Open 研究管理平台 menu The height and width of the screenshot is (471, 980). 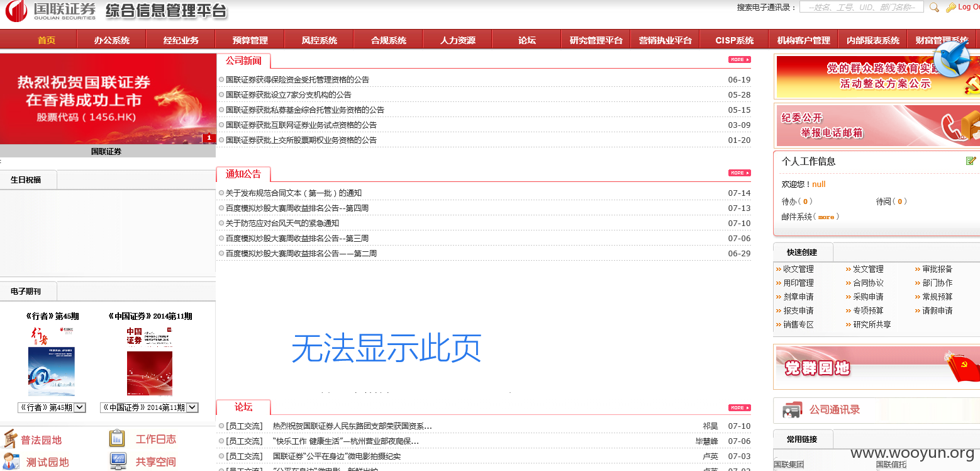pyautogui.click(x=596, y=40)
